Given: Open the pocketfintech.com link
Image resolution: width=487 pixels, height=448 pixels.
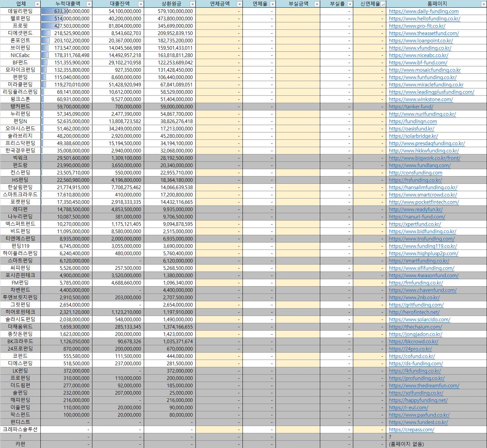Looking at the screenshot, I should pyautogui.click(x=424, y=202).
